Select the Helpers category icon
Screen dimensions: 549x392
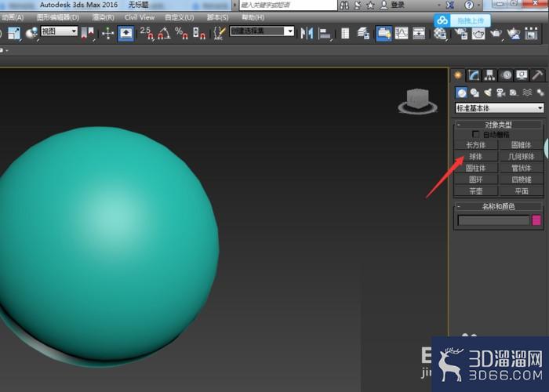[514, 93]
